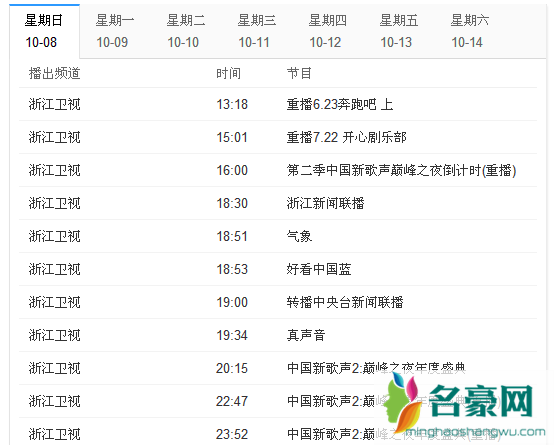
Task: Click the 18:30 time cell
Action: click(x=232, y=203)
